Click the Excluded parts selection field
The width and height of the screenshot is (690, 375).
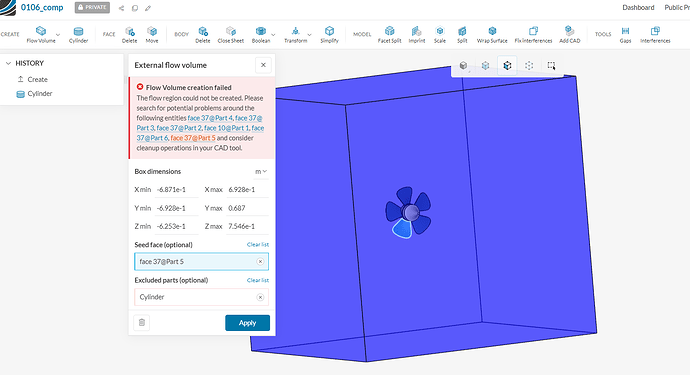201,297
